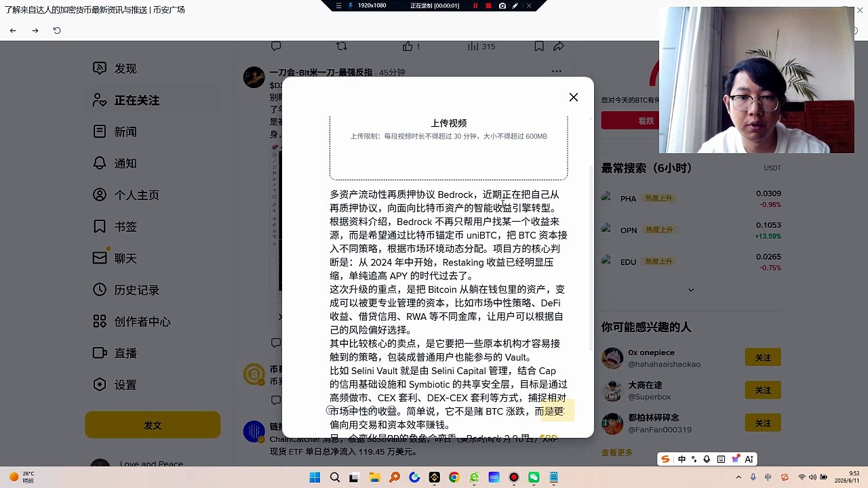The image size is (868, 488).
Task: Open three-dot menu on 一刀会 post
Action: [x=557, y=71]
